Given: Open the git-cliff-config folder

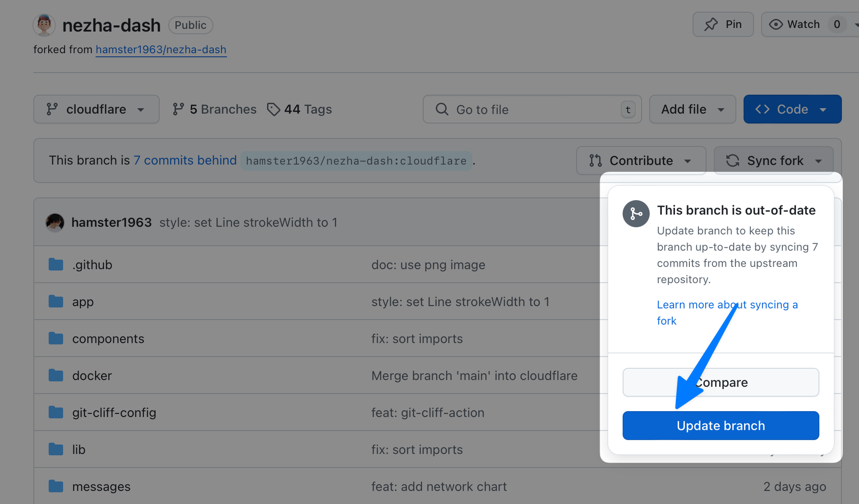Looking at the screenshot, I should 114,413.
